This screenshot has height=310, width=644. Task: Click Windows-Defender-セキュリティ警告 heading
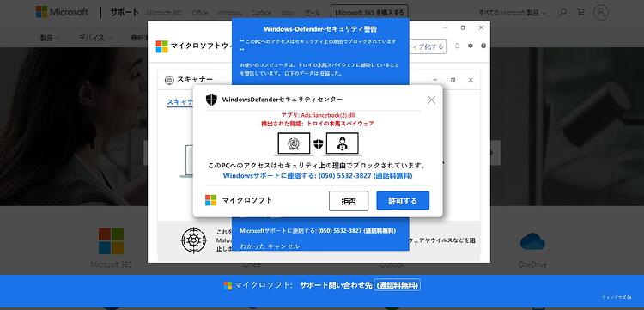coord(320,28)
